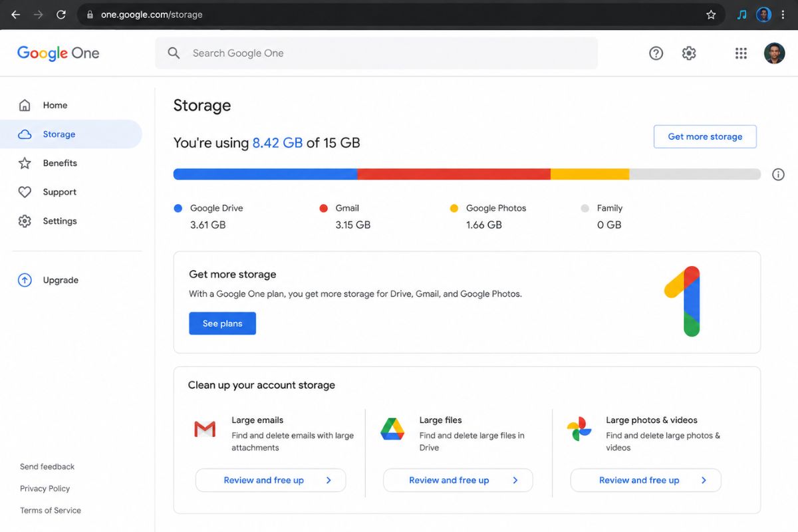Click the Large files heading

[440, 420]
